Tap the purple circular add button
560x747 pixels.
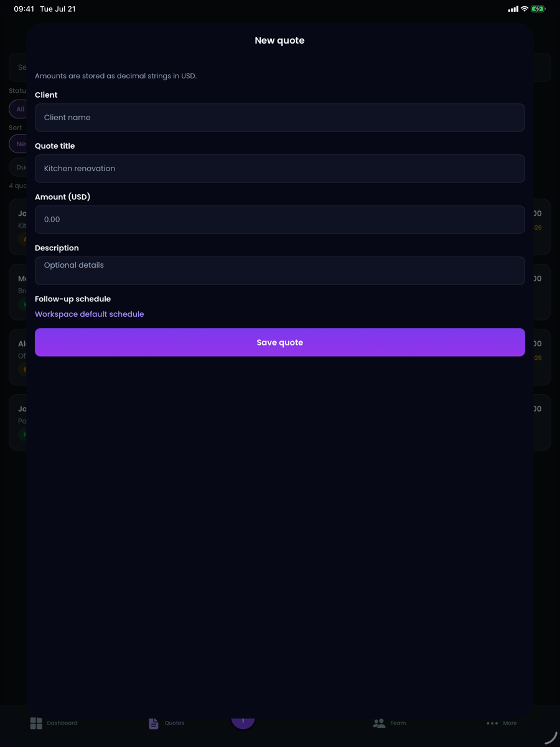click(243, 721)
